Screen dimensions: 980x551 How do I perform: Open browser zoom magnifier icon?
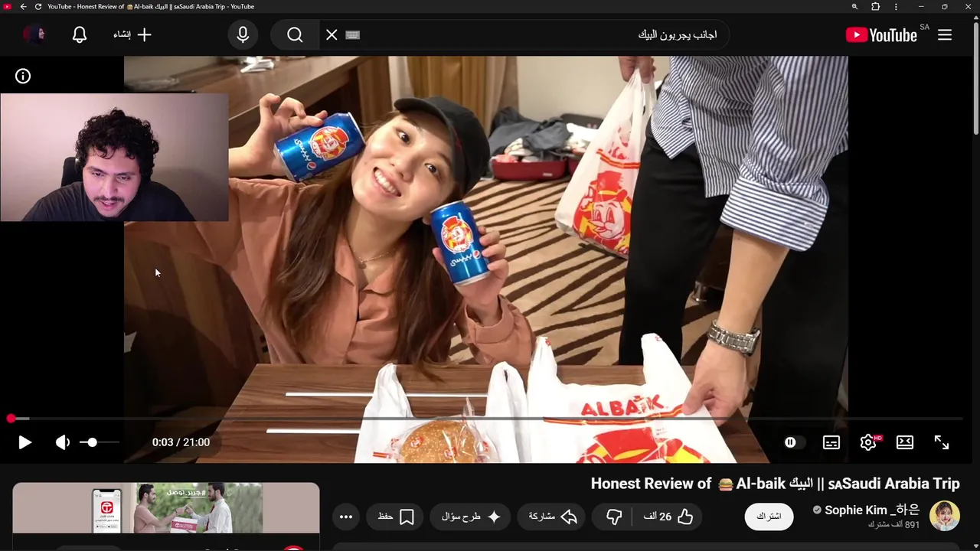point(854,7)
